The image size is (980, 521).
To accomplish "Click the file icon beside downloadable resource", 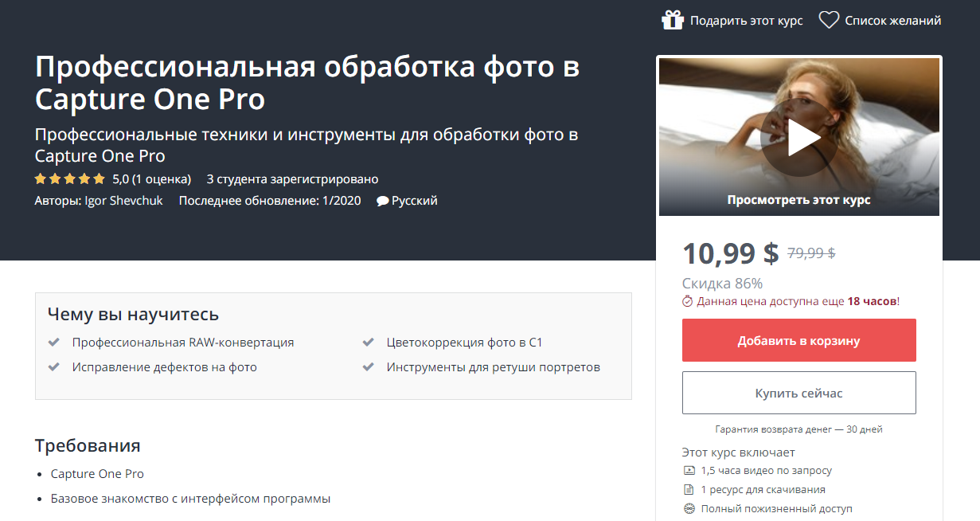I will 689,490.
